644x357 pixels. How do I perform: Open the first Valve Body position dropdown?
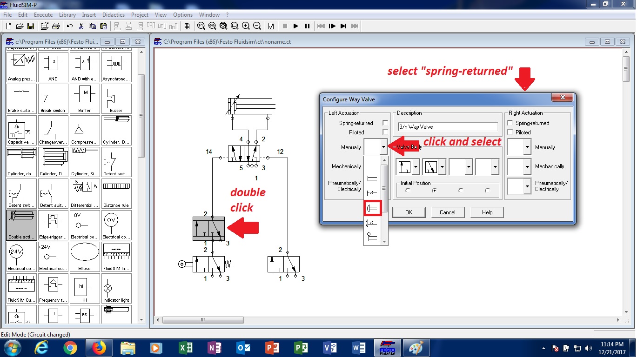(416, 166)
